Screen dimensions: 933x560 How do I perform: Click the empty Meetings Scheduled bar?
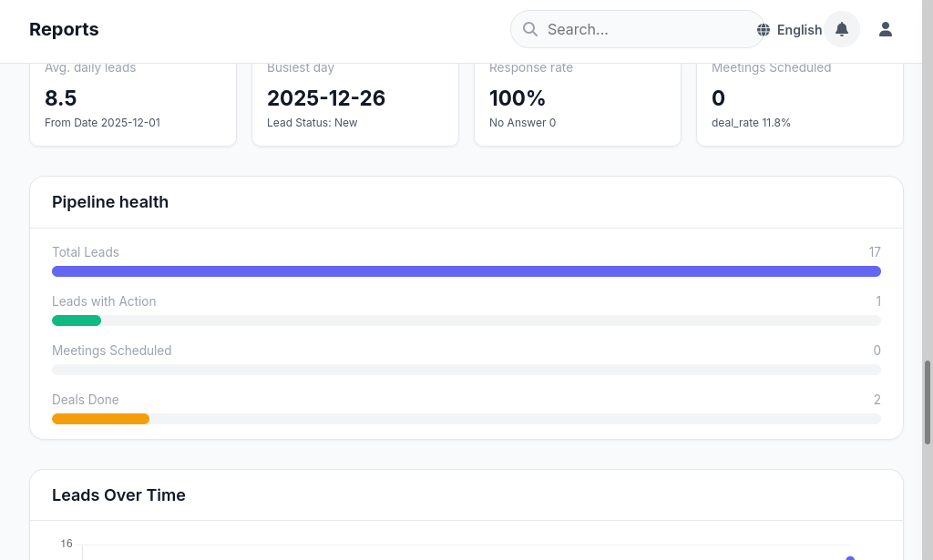(x=466, y=370)
